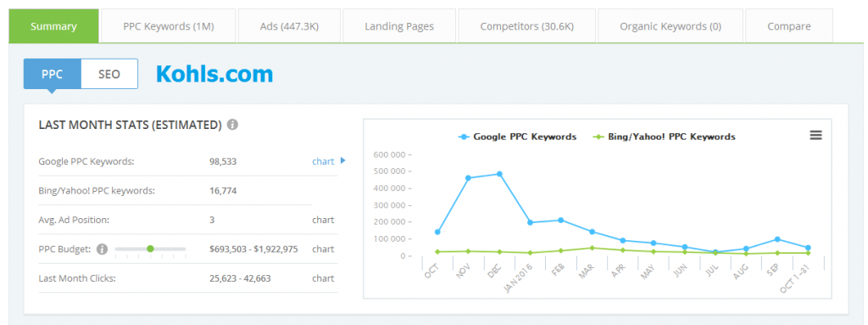Click the Avg. Ad Position value 3
Screen dimensions: 868x325
click(x=212, y=220)
